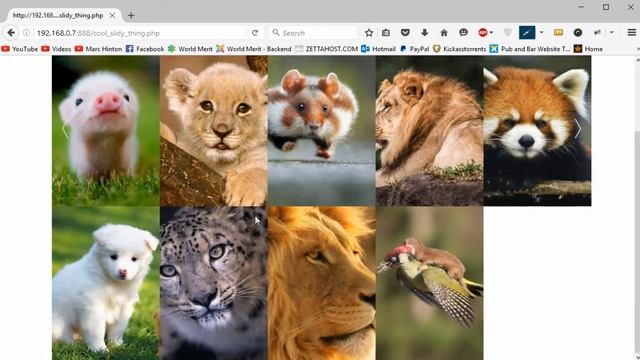
Task: Click the Adblock Plus red icon
Action: point(482,33)
